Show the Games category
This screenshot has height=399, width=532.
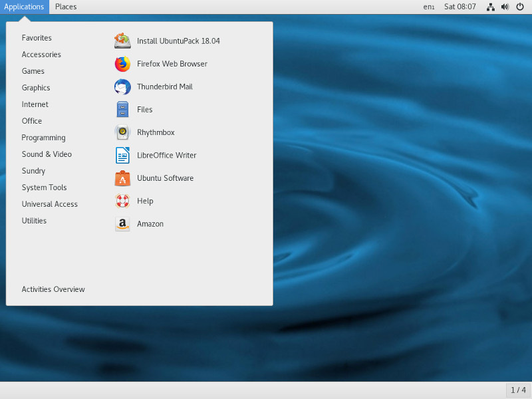33,71
